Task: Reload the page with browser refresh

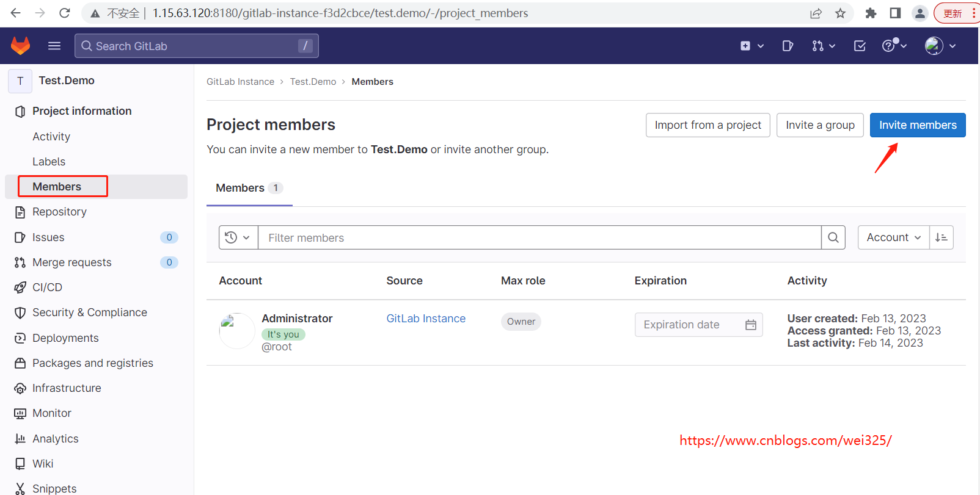Action: click(64, 13)
